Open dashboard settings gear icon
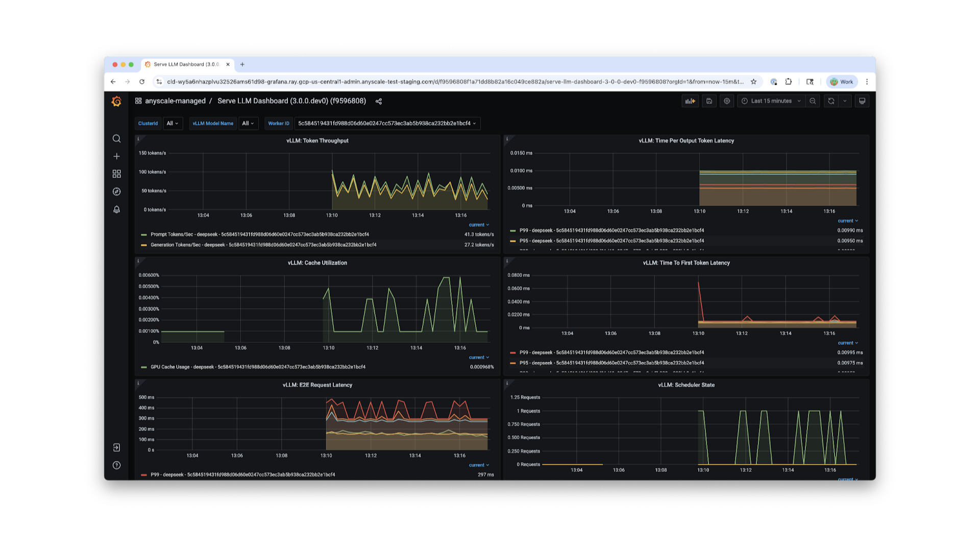Viewport: 980px width, 551px height. pos(727,101)
